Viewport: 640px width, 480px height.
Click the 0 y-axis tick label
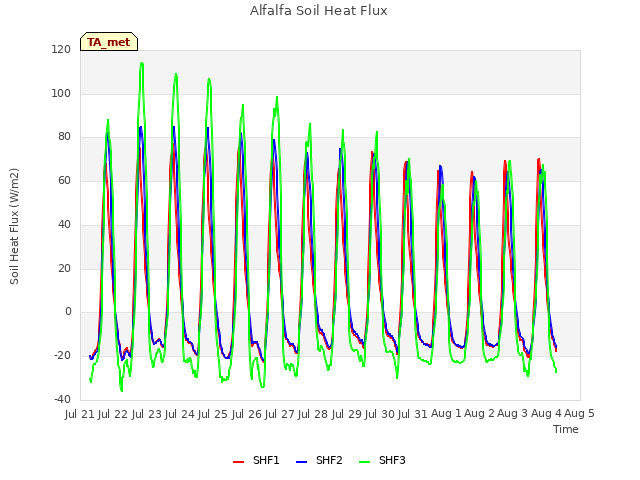68,312
